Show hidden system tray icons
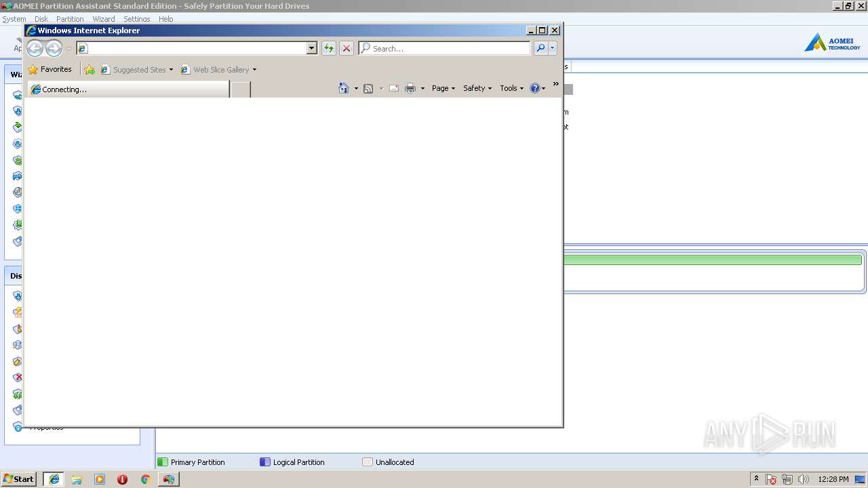Image resolution: width=868 pixels, height=488 pixels. tap(756, 479)
